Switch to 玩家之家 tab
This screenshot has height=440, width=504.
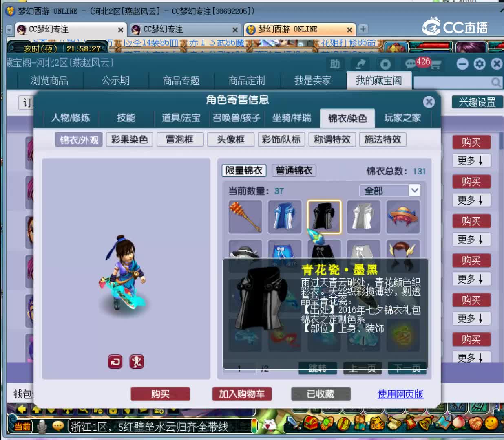402,118
